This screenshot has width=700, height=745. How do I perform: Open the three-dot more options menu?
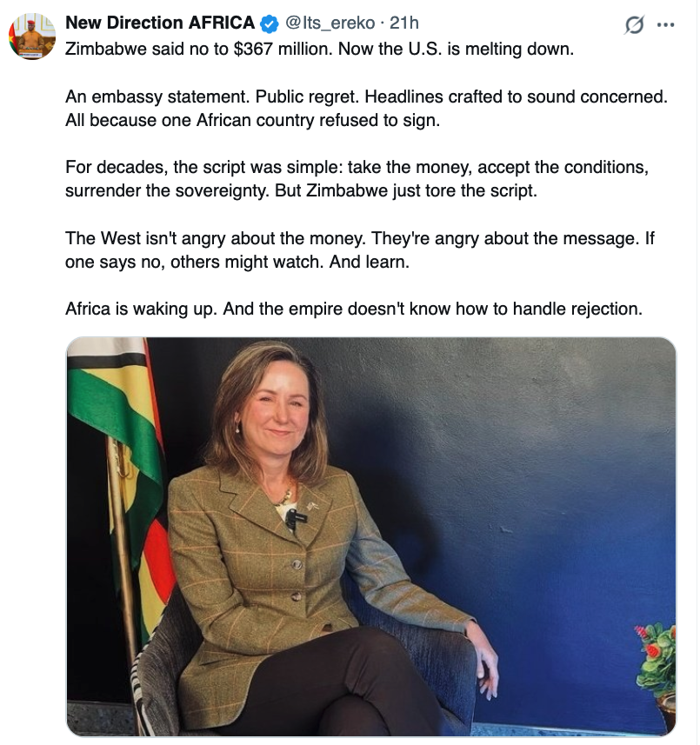[666, 25]
